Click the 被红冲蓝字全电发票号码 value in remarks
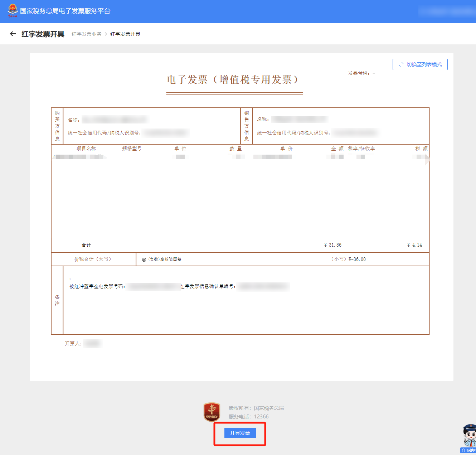The image size is (476, 456). [154, 286]
